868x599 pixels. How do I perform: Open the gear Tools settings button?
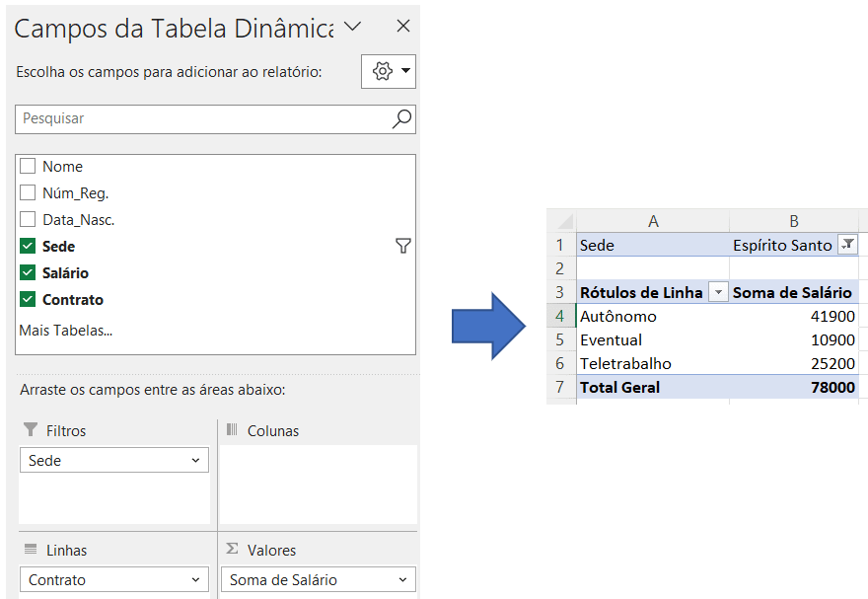(x=388, y=71)
